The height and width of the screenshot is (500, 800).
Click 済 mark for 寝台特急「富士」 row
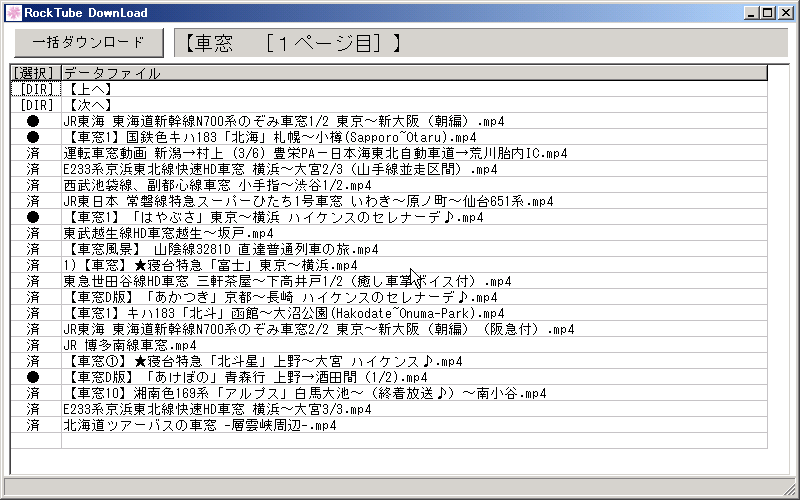33,265
